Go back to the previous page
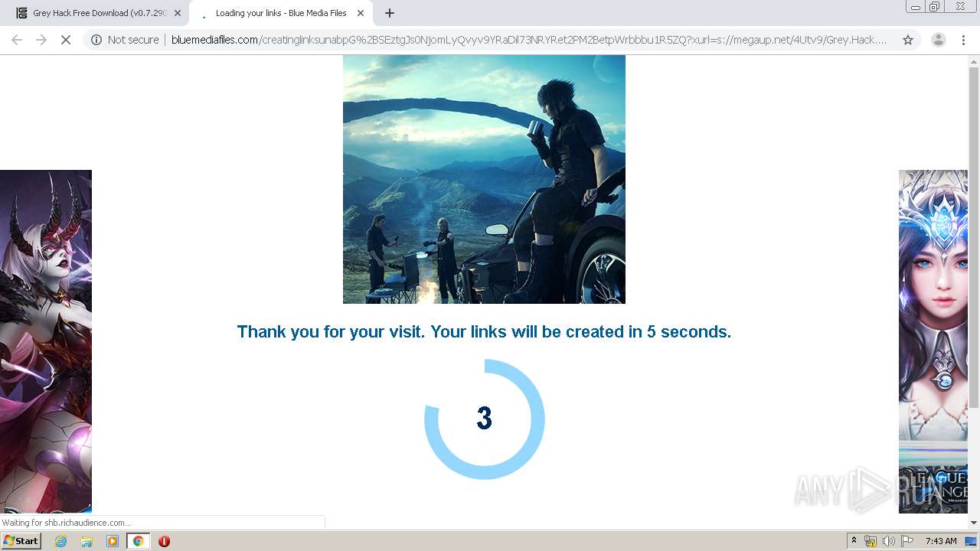This screenshot has height=551, width=980. [17, 40]
